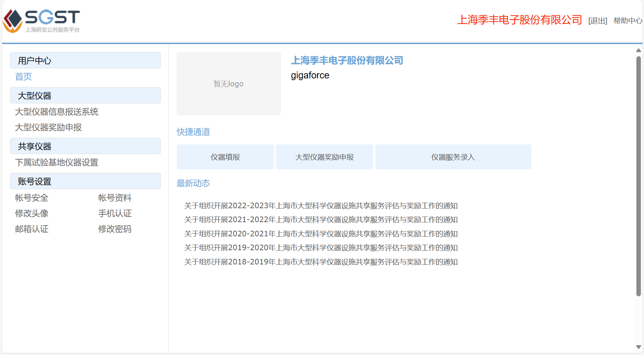Select the 大型仪器 section header
644x355 pixels.
85,95
